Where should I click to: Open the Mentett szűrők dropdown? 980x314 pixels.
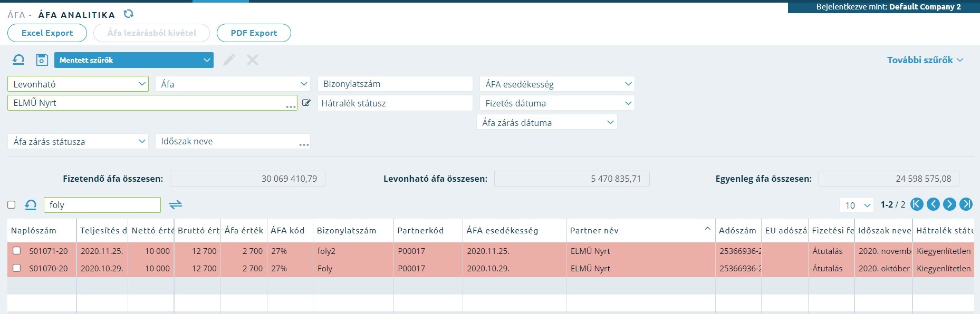click(134, 60)
